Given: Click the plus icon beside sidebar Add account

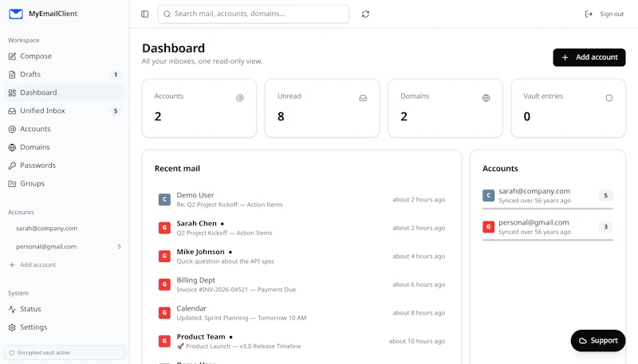Looking at the screenshot, I should (12, 265).
